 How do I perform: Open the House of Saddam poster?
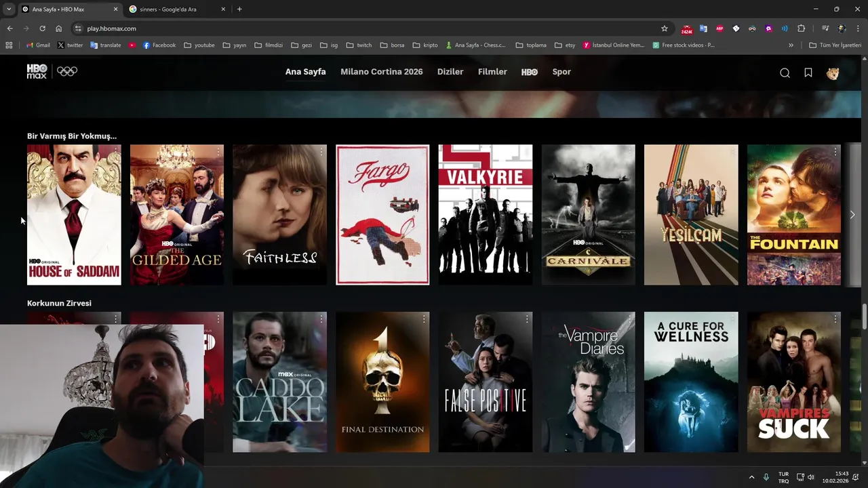[x=74, y=215]
